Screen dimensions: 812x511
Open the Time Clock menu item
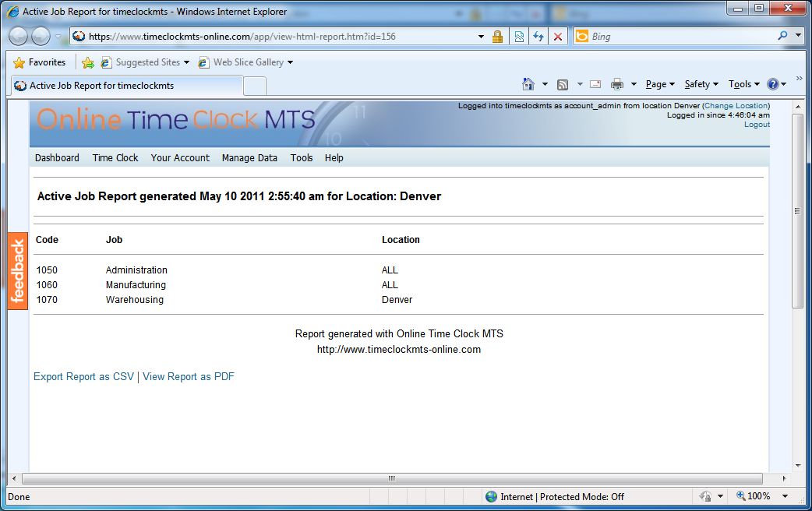point(115,158)
